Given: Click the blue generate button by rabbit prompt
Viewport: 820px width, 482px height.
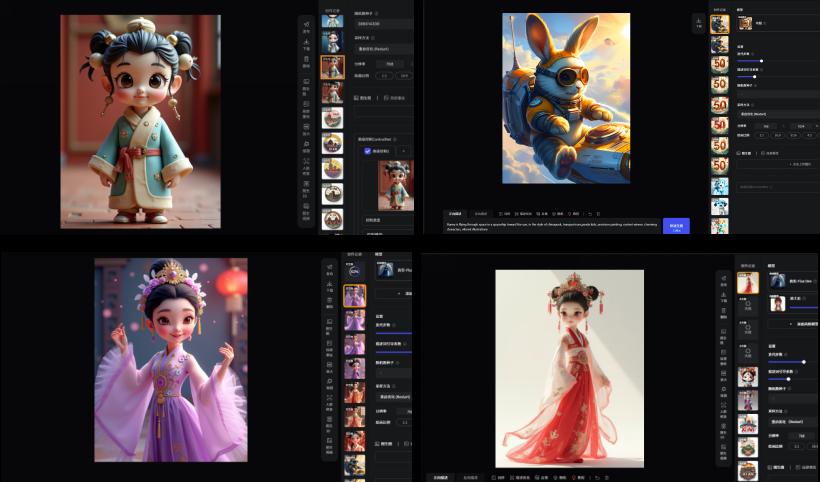Looking at the screenshot, I should coord(676,227).
